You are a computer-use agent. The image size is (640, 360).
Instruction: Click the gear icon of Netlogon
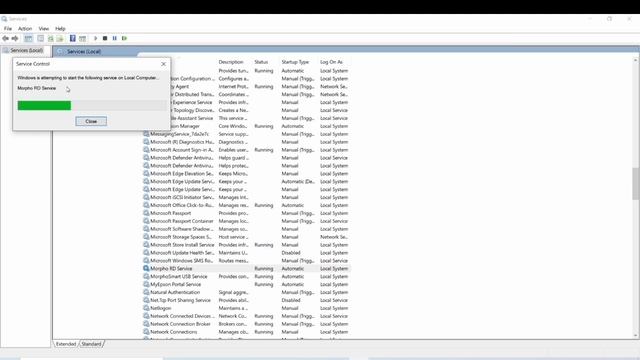[x=146, y=308]
